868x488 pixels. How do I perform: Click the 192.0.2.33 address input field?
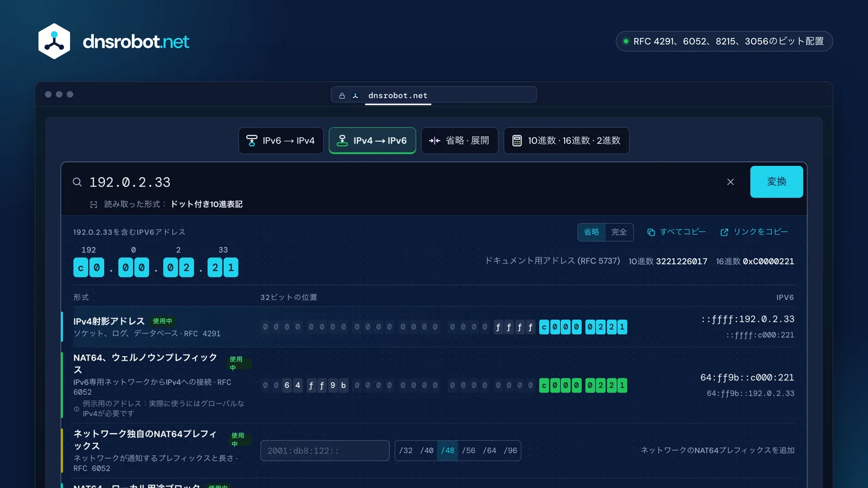click(x=401, y=182)
